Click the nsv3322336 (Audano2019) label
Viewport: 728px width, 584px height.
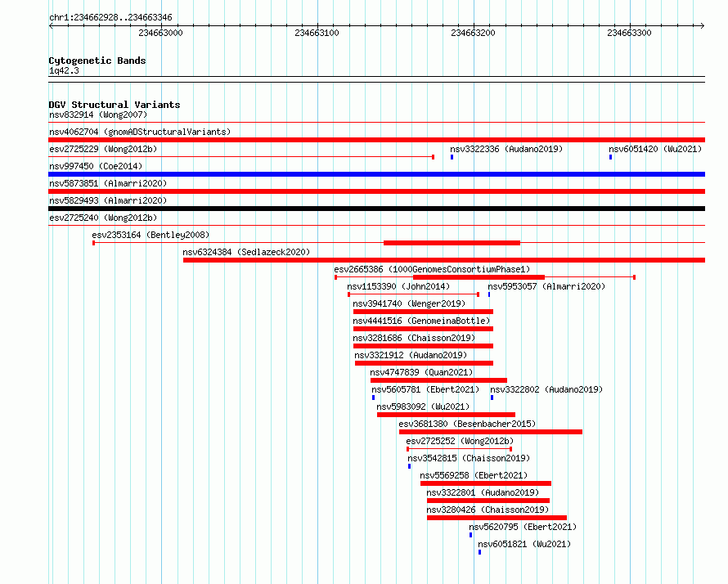point(506,149)
